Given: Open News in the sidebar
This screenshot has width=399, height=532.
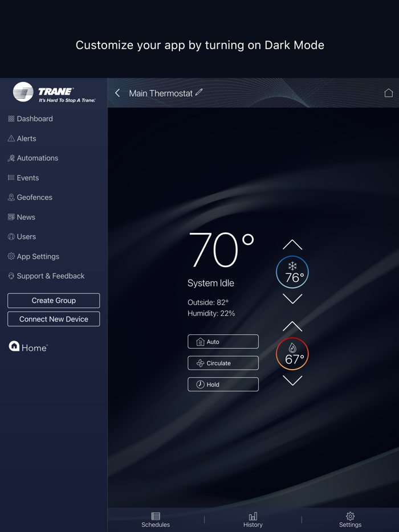Looking at the screenshot, I should pos(22,217).
